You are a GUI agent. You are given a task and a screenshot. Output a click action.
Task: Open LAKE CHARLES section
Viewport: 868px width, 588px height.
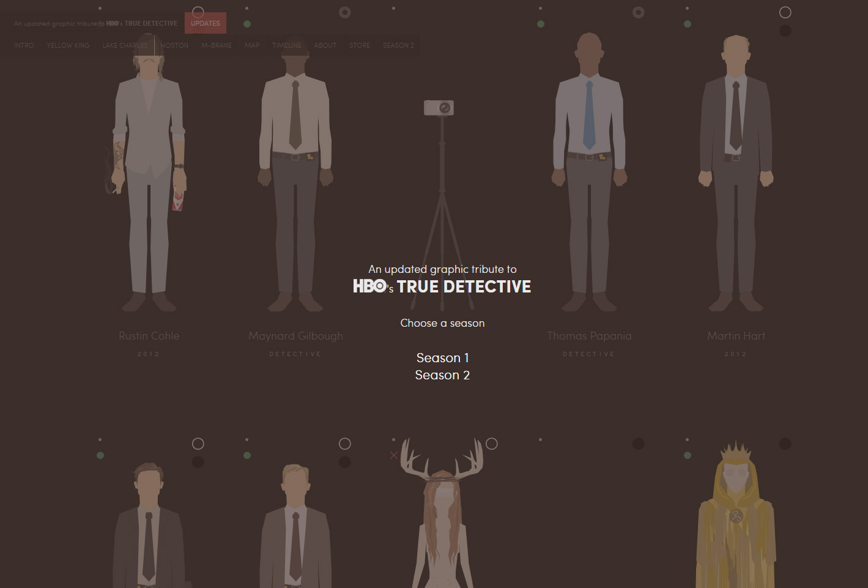pos(125,45)
